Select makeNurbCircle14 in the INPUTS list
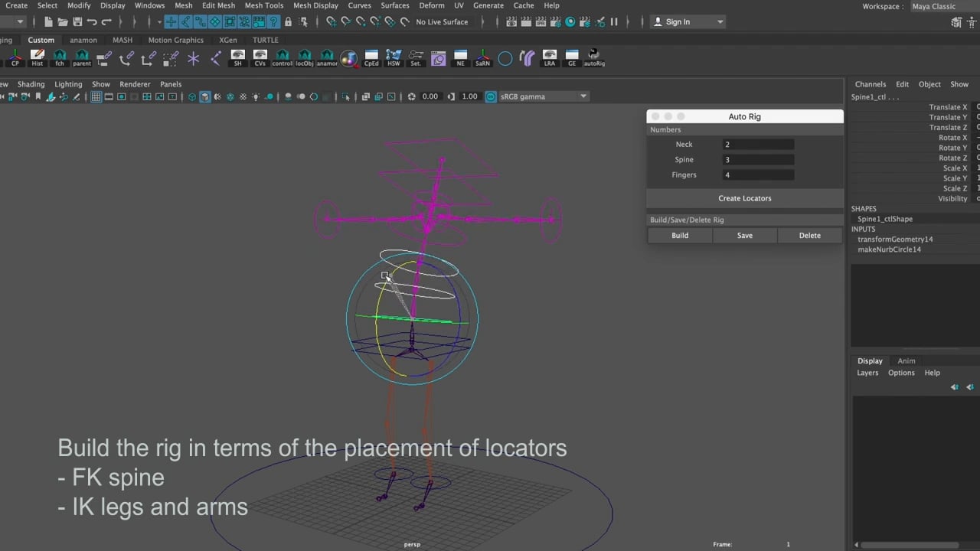 coord(889,249)
